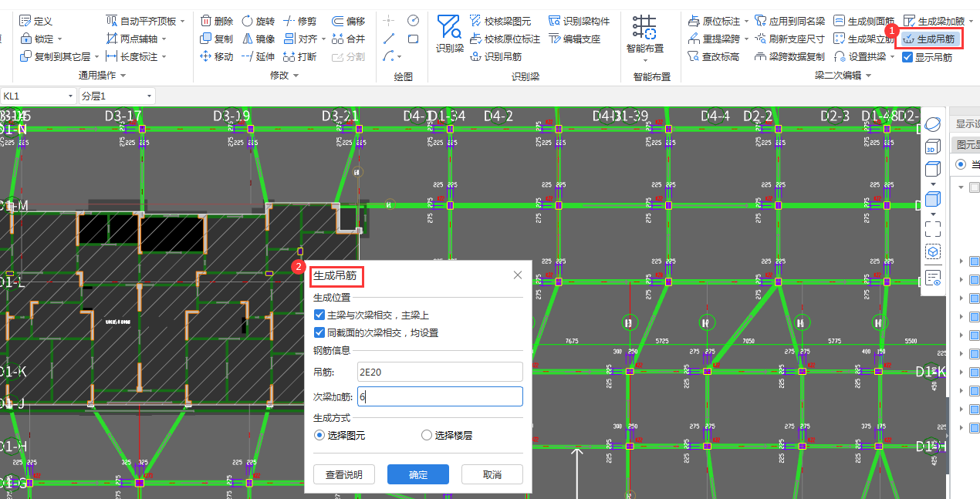The width and height of the screenshot is (980, 499).
Task: Select the circle drawing tool
Action: pos(413,20)
